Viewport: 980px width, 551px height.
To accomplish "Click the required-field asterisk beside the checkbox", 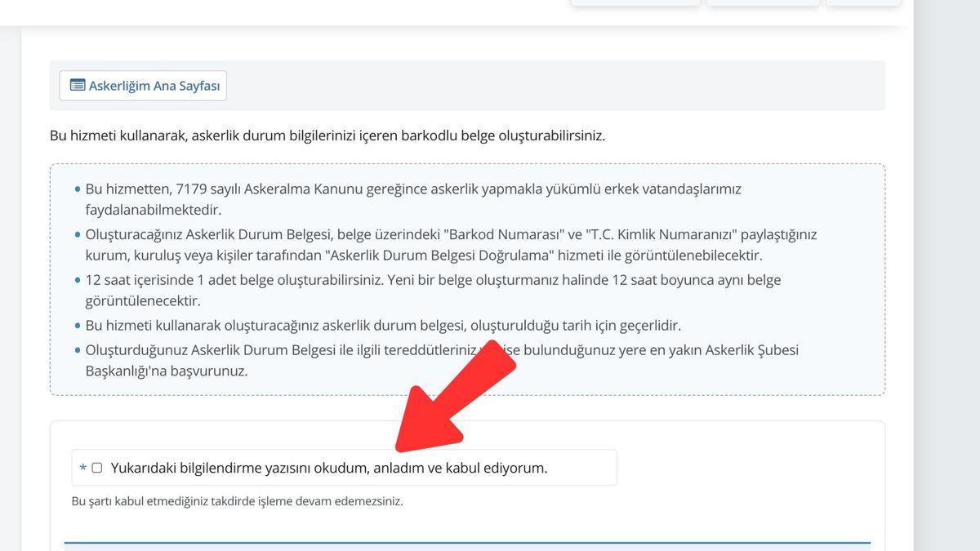I will click(82, 467).
